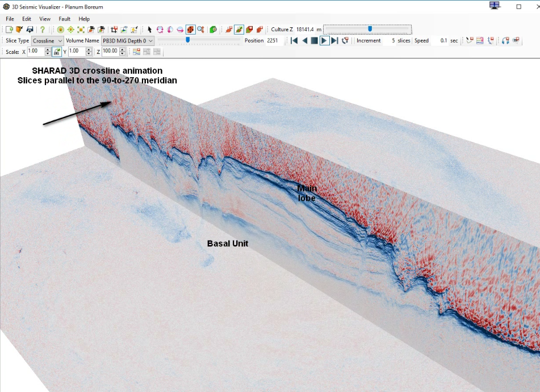Screen dimensions: 540x392
Task: Click the checkmark pick tool icon
Action: [x=470, y=41]
